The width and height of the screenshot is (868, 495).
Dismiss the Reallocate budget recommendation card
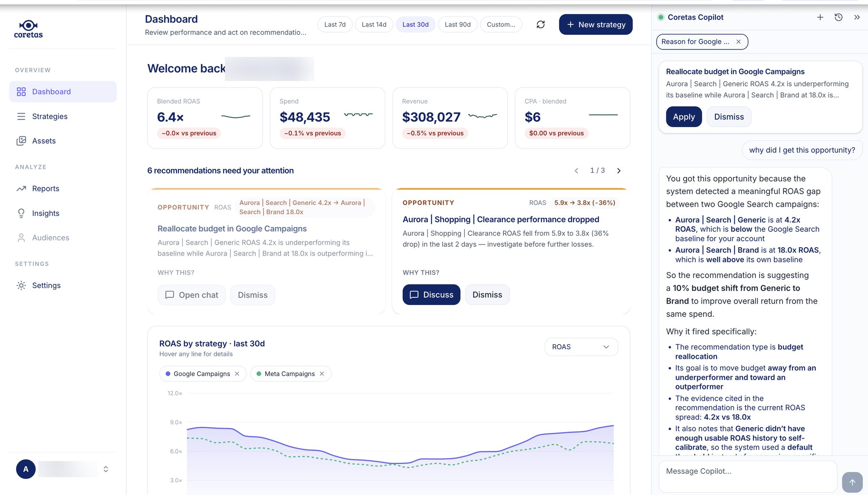pos(253,295)
